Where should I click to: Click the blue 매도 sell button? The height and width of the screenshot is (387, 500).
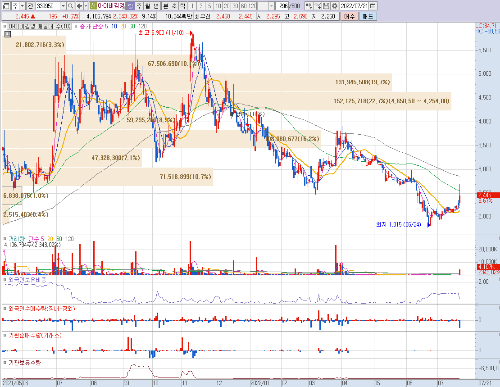(368, 16)
